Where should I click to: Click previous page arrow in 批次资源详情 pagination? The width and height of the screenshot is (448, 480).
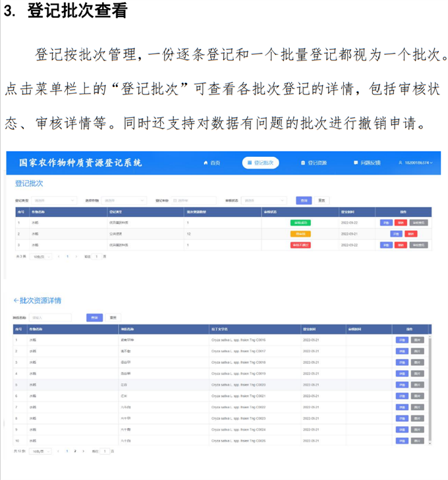point(58,451)
